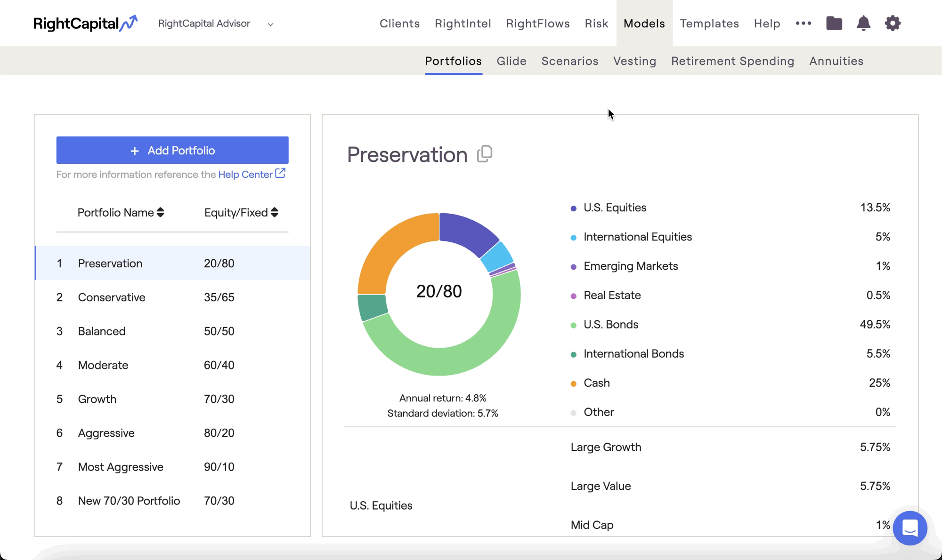Duplicate the Preservation portfolio via copy icon
Screen dimensions: 942x560
(485, 154)
